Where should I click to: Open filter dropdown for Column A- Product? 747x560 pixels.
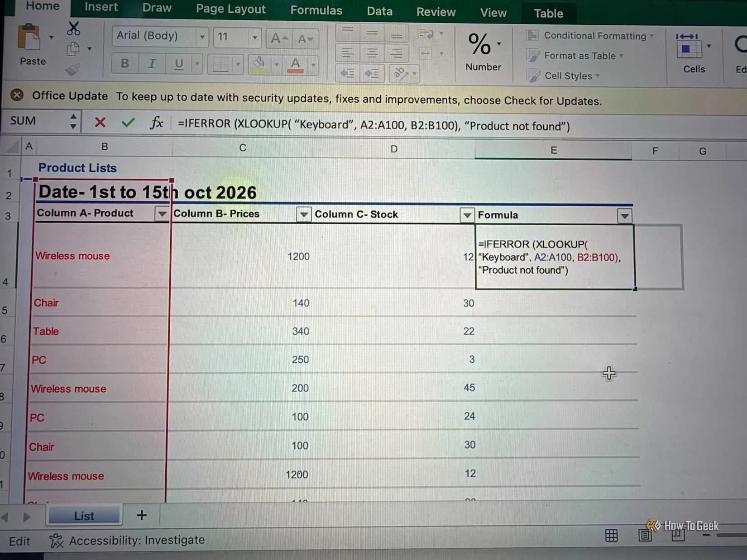[162, 214]
